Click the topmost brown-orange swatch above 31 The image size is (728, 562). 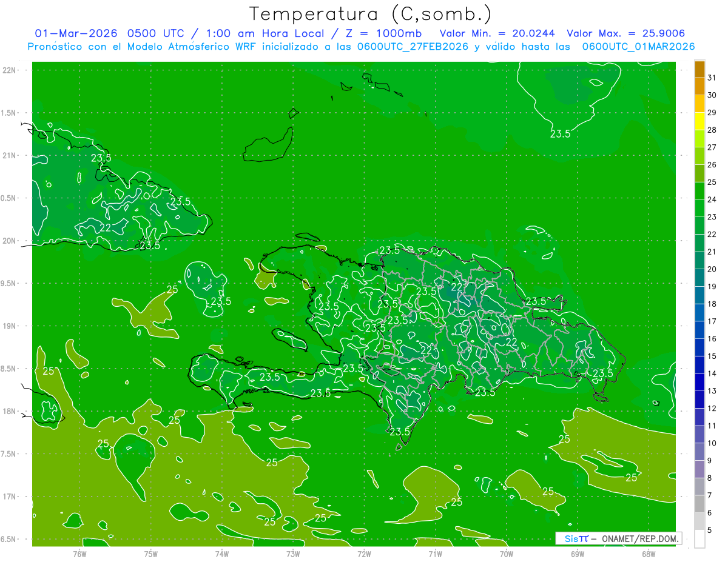[699, 69]
